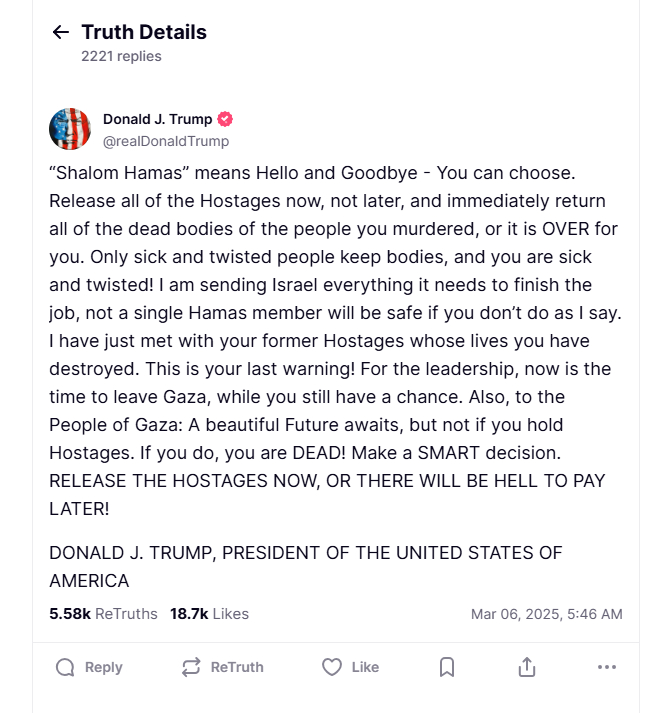Click the Mar 06, 2025 timestamp
The height and width of the screenshot is (713, 656).
click(546, 614)
